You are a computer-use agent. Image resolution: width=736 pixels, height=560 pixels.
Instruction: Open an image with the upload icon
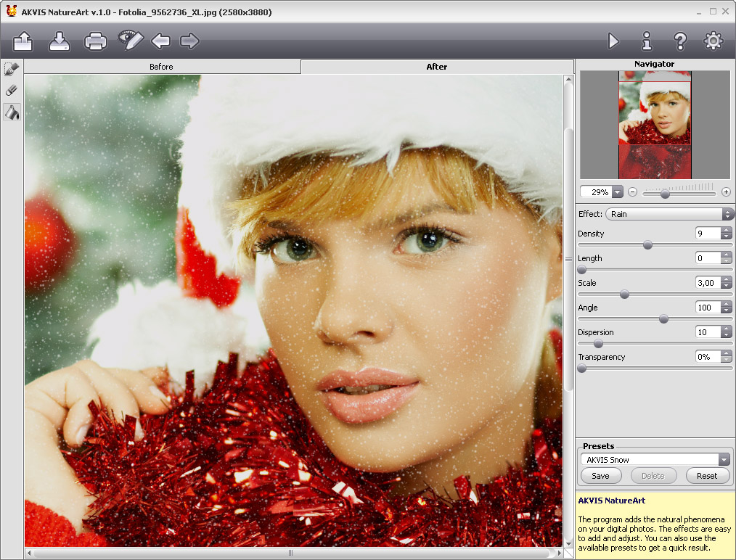[x=23, y=41]
